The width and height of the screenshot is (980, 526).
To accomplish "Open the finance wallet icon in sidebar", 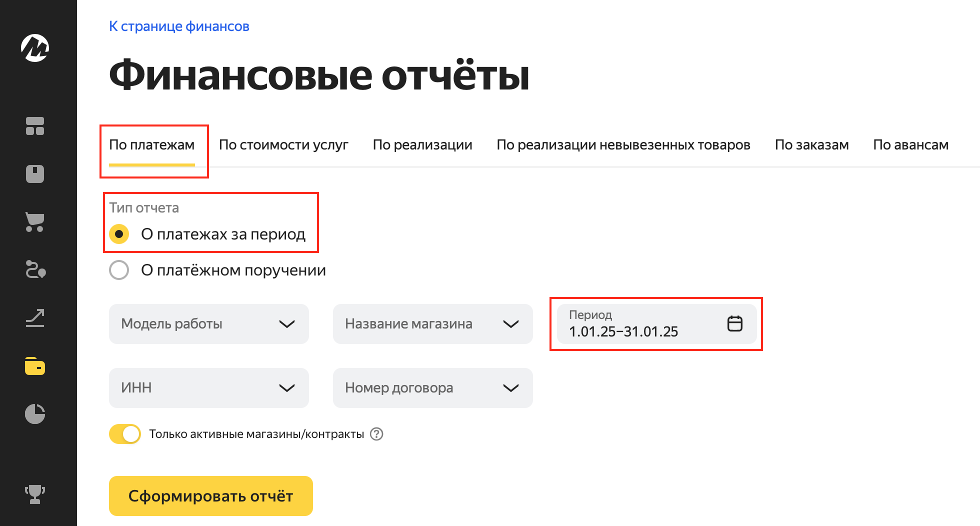I will pos(35,366).
